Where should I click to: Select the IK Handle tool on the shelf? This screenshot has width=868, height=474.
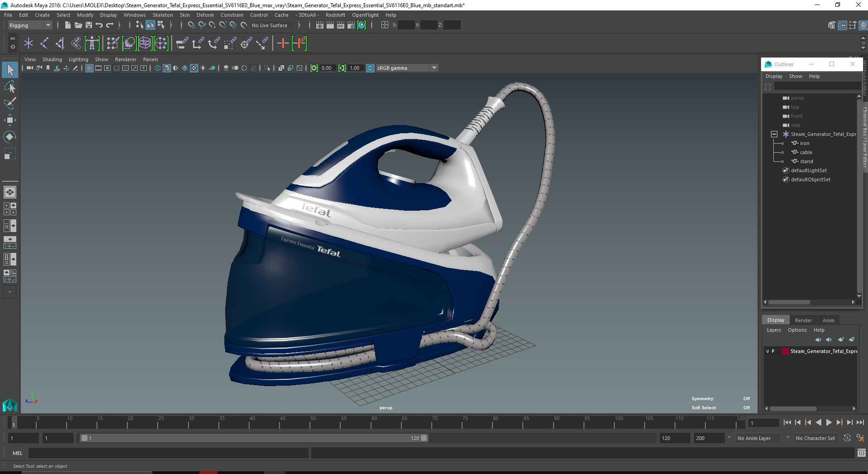(x=60, y=44)
